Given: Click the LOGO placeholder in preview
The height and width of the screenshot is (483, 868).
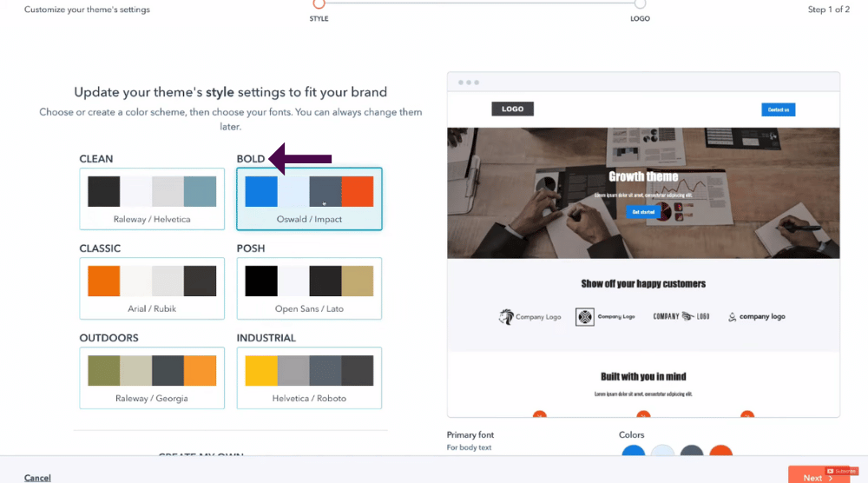Looking at the screenshot, I should (513, 109).
